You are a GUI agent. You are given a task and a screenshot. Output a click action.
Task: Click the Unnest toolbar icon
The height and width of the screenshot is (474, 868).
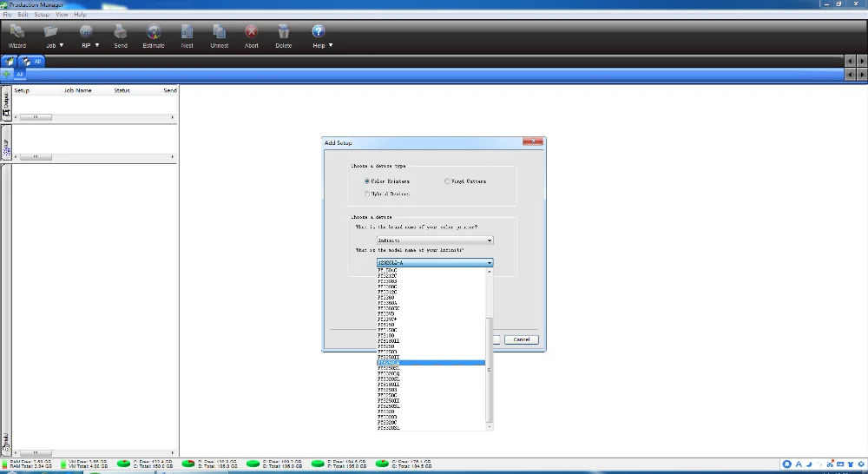click(220, 36)
